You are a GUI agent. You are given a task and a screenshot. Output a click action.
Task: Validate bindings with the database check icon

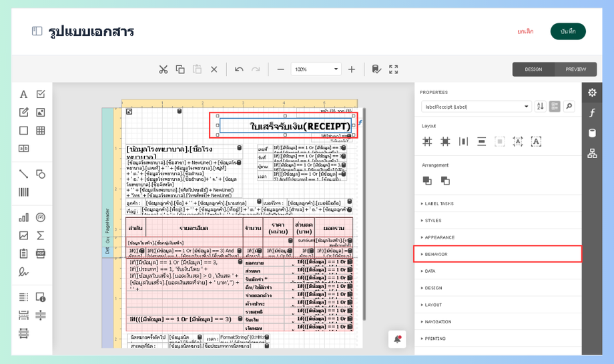coord(376,69)
